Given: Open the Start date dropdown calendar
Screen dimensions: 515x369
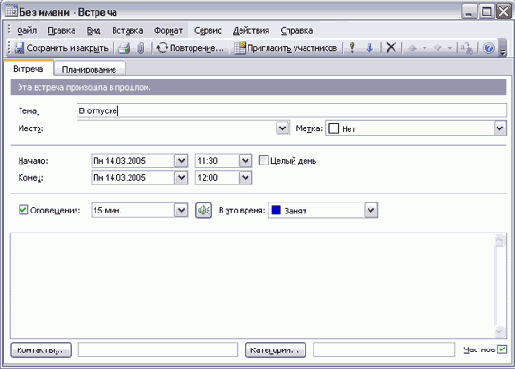Looking at the screenshot, I should click(x=181, y=161).
